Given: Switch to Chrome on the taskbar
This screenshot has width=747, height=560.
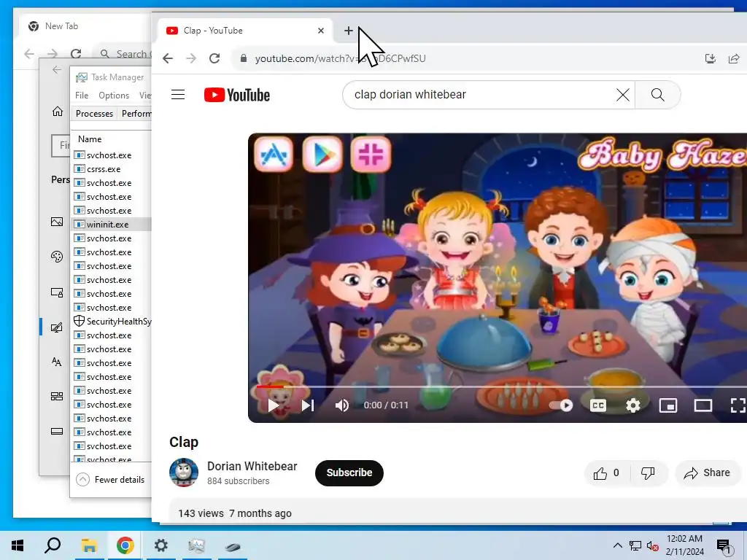Looking at the screenshot, I should pyautogui.click(x=125, y=545).
